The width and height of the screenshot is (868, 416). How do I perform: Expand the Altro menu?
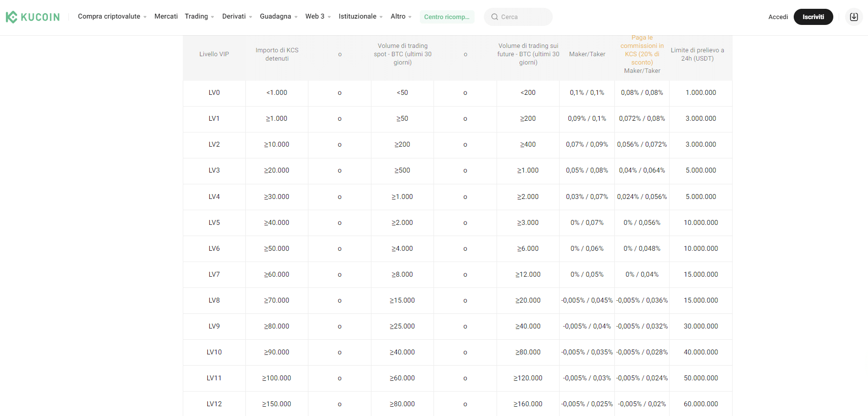[401, 17]
